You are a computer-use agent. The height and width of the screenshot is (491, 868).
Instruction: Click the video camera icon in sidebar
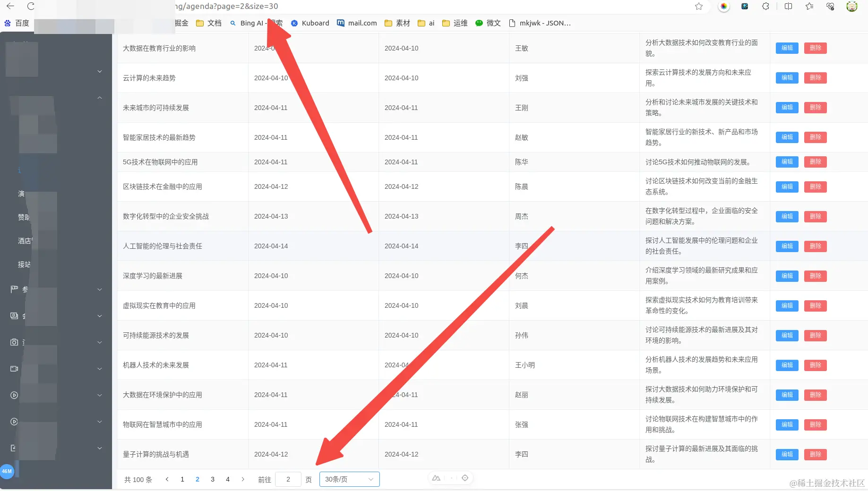click(14, 368)
